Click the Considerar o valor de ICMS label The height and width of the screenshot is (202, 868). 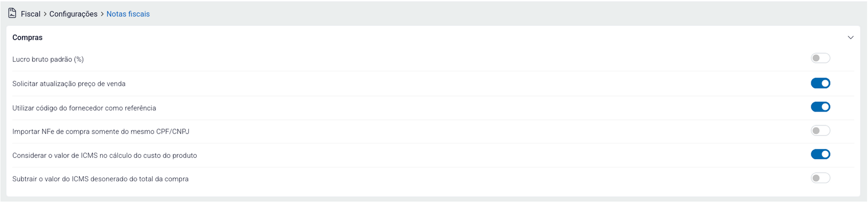coord(104,155)
